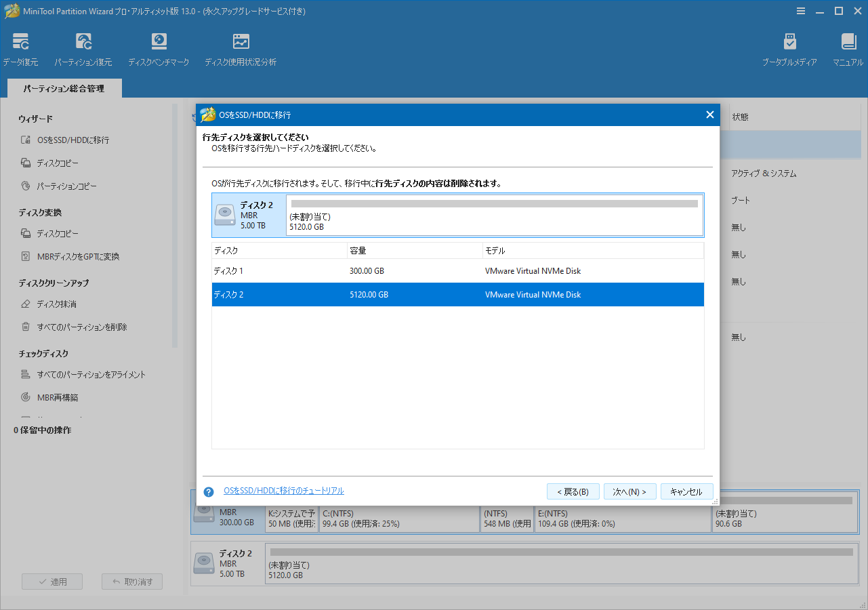Screen dimensions: 868x610
Task: Open the hamburger menu in title bar
Action: [801, 10]
